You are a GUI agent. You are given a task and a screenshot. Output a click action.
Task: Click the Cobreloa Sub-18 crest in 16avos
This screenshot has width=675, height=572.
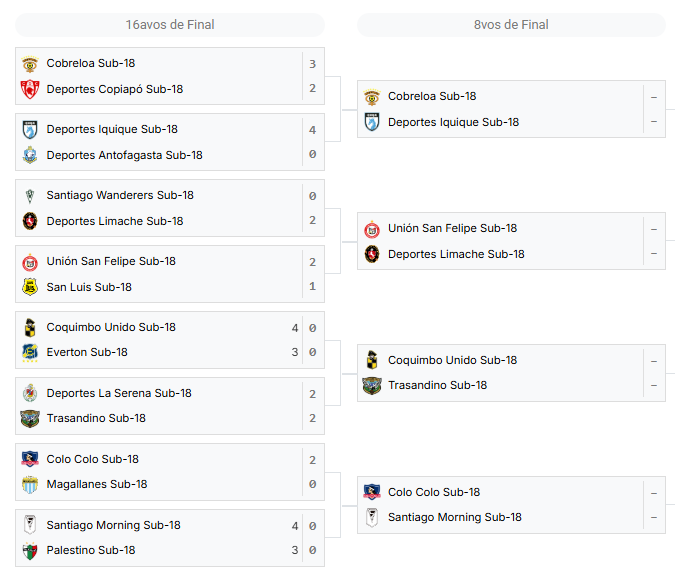pyautogui.click(x=30, y=64)
